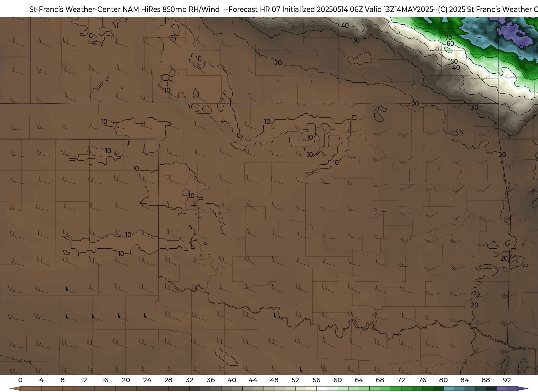Screen dimensions: 538x392
Task: Click legend value 44 on the color scale
Action: 253,380
